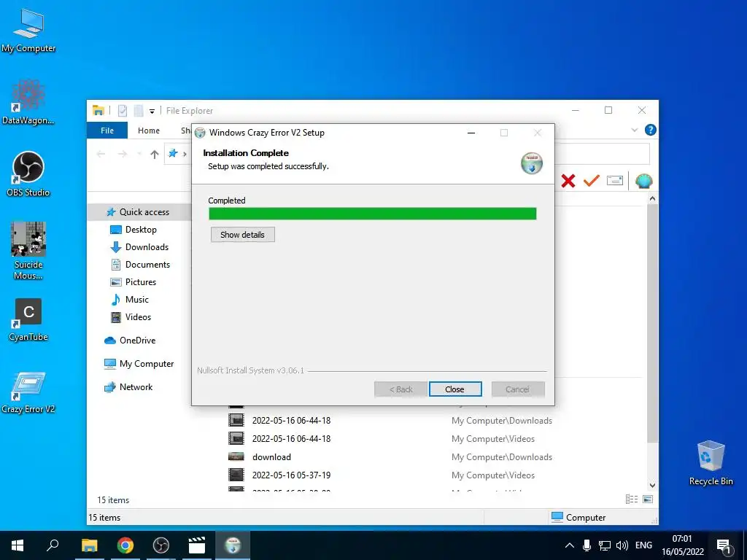Select 2022-05-16 05-37-19 file row
The height and width of the screenshot is (560, 747).
click(x=391, y=475)
